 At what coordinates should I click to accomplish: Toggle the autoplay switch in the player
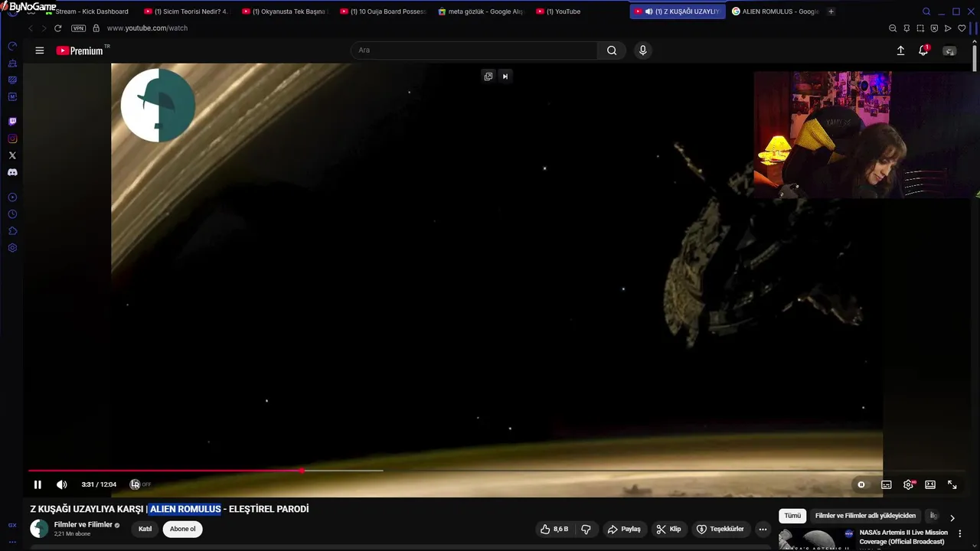point(862,484)
